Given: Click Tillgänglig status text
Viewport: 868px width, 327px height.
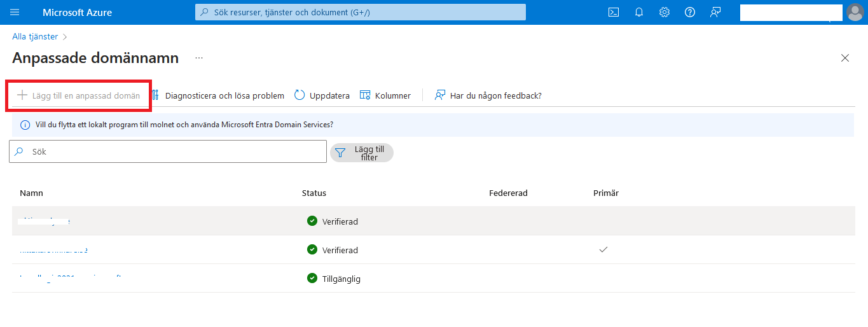Looking at the screenshot, I should [x=341, y=279].
